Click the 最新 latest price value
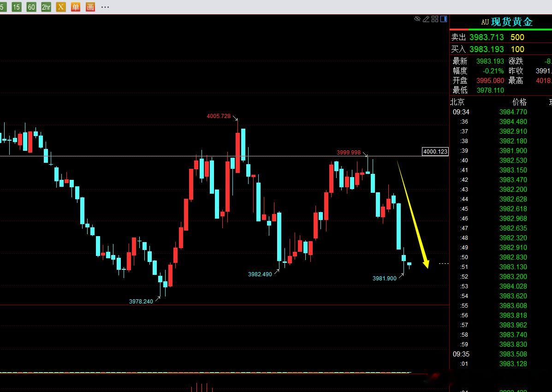Image resolution: width=552 pixels, height=392 pixels. point(490,61)
